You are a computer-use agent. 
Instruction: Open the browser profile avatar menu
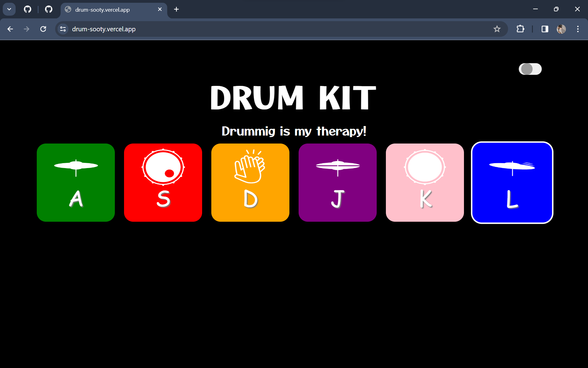point(562,29)
